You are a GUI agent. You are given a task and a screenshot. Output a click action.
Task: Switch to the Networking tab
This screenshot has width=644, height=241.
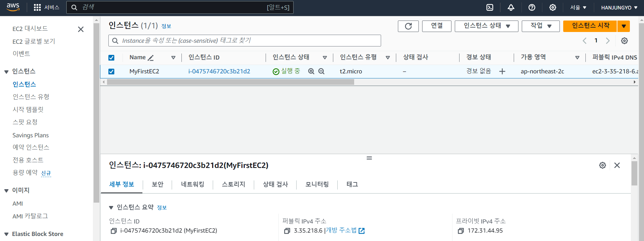pos(193,184)
